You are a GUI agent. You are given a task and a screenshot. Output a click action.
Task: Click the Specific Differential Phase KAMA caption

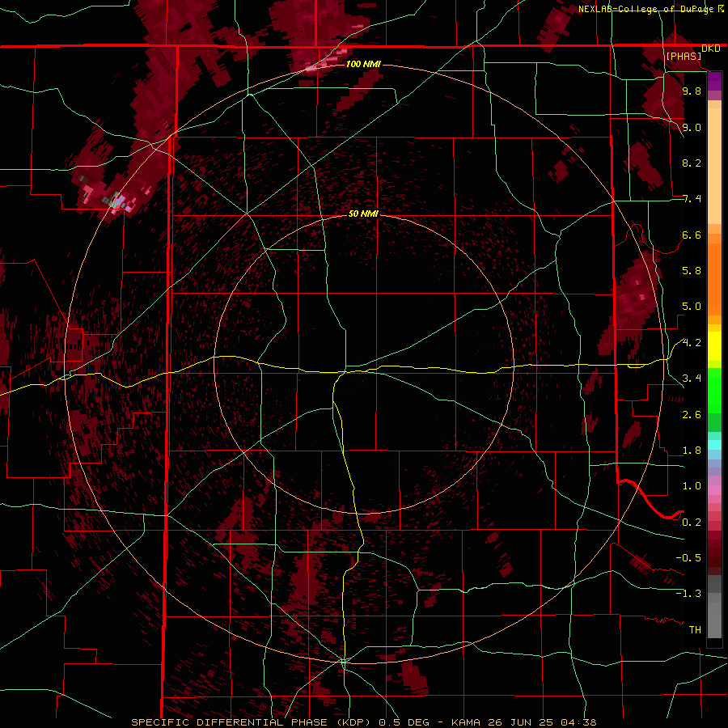[x=363, y=722]
